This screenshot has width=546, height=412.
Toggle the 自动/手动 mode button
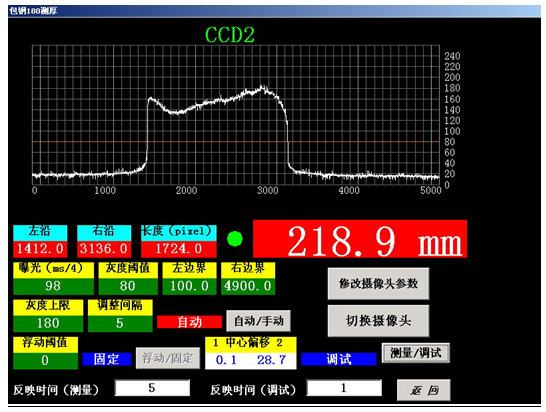pyautogui.click(x=258, y=321)
